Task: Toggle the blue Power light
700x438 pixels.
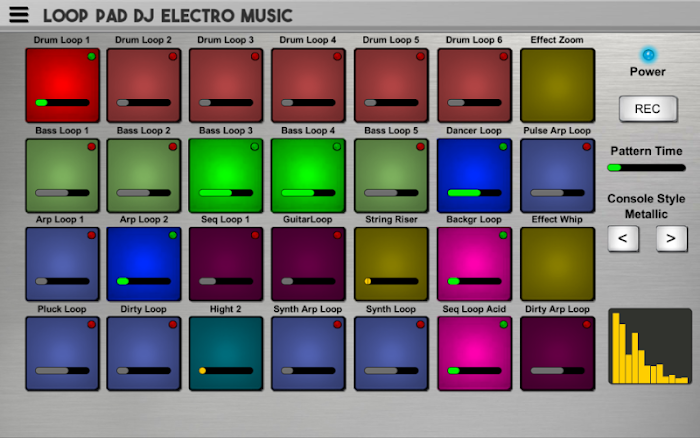Action: (x=647, y=54)
